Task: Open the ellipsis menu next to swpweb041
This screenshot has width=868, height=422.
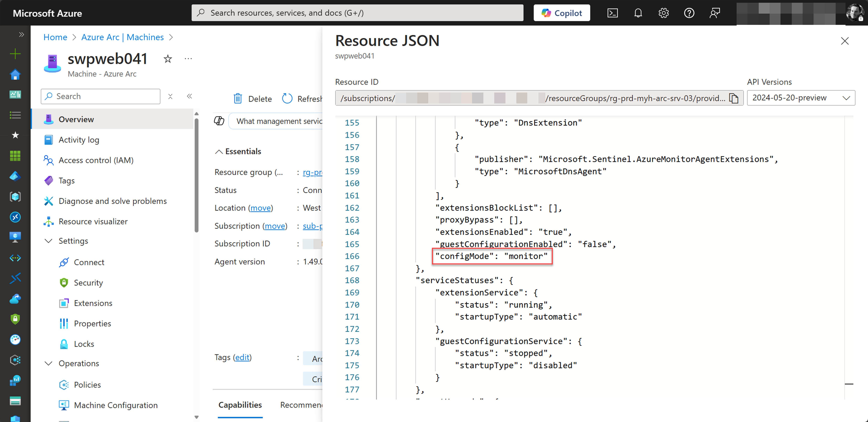Action: click(x=188, y=59)
